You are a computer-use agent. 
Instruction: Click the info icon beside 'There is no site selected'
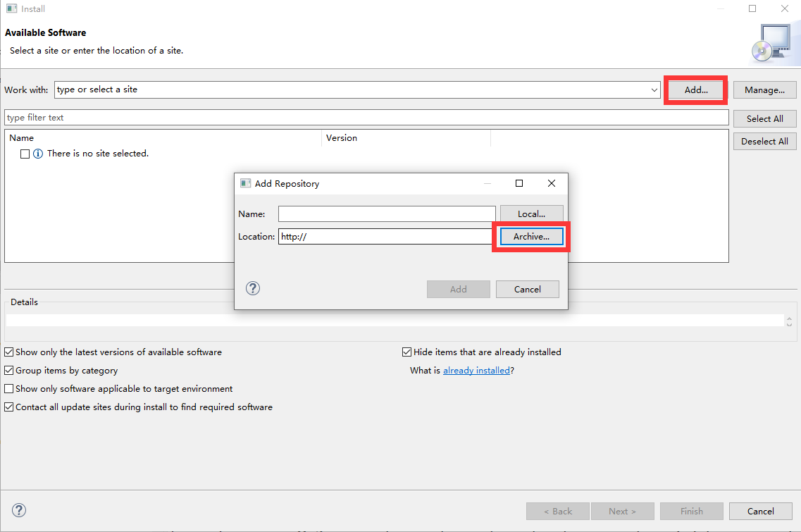pos(38,154)
